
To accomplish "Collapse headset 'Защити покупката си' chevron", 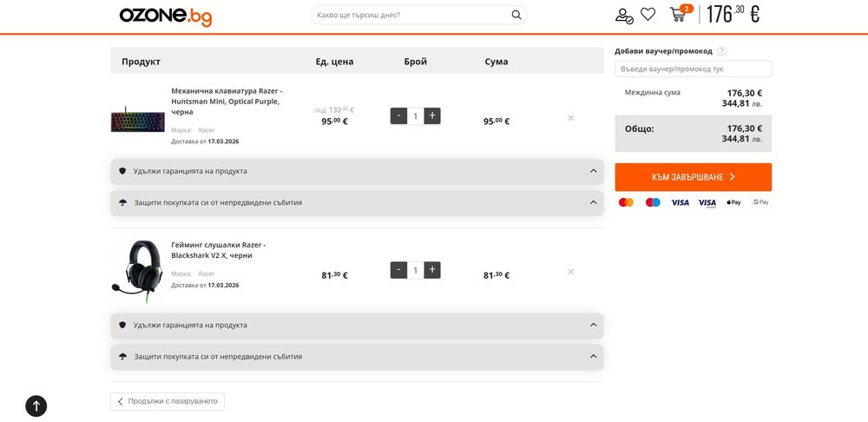I will pos(594,357).
